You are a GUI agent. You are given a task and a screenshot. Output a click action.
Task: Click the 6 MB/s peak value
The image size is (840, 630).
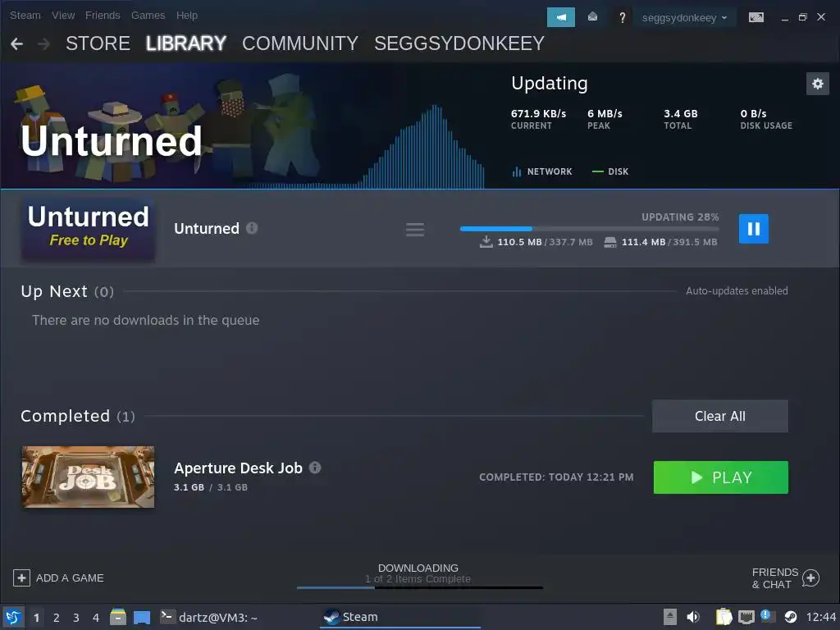[x=605, y=113]
